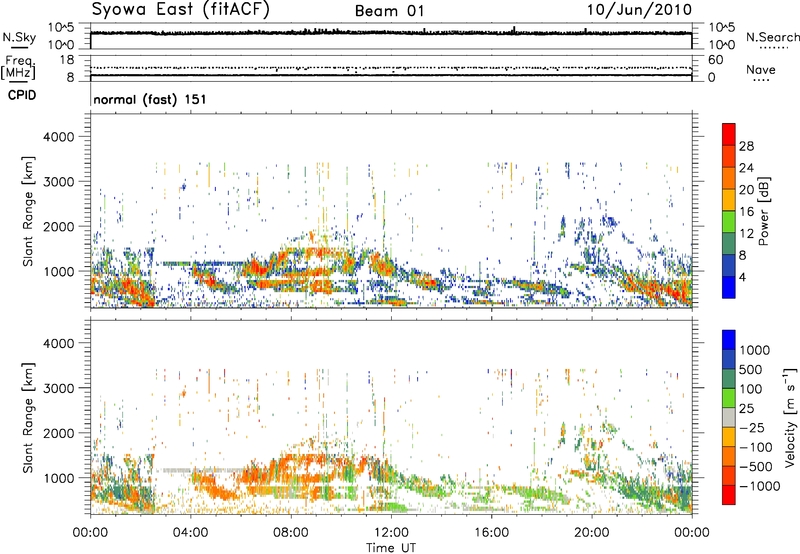
Task: Click the '4' label on Power colorbar
Action: point(742,277)
